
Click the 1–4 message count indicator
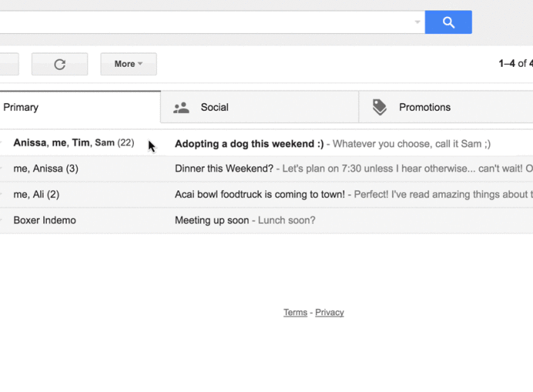[x=515, y=64]
